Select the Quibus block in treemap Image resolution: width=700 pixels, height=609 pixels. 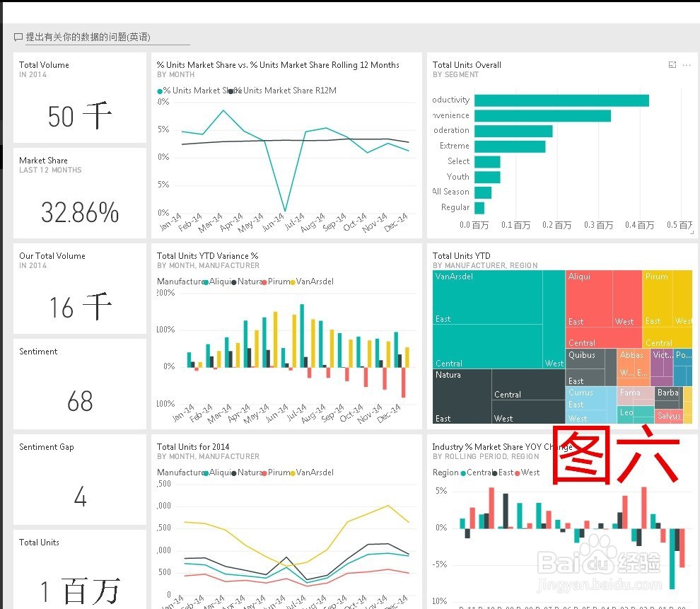tap(590, 362)
